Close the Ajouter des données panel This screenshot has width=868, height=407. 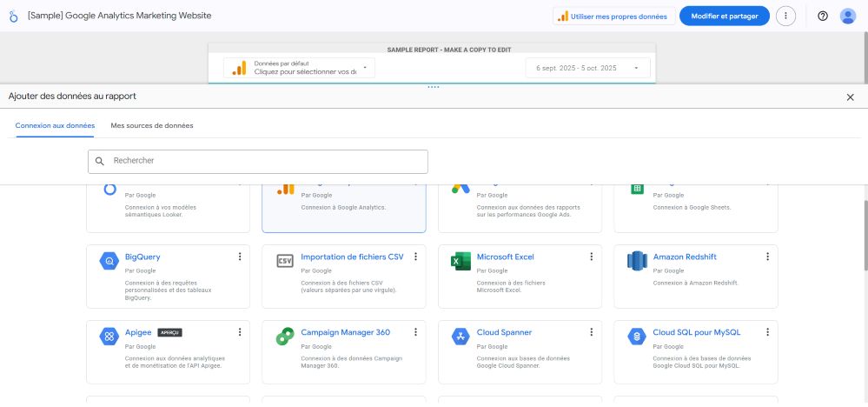[x=850, y=97]
